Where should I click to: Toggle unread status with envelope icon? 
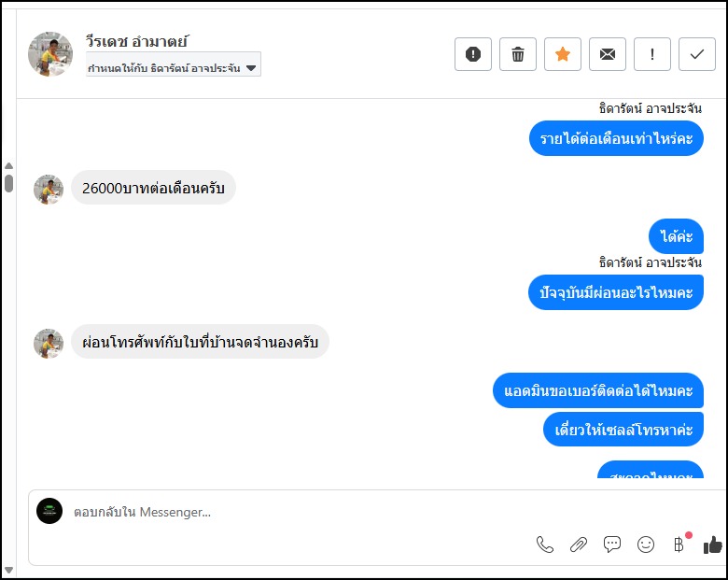(x=608, y=54)
